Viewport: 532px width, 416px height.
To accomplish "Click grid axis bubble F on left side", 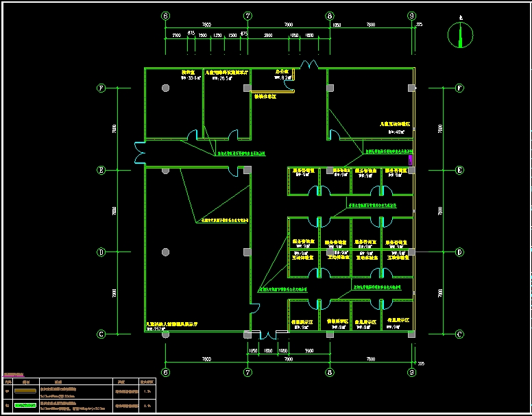I will 101,88.
